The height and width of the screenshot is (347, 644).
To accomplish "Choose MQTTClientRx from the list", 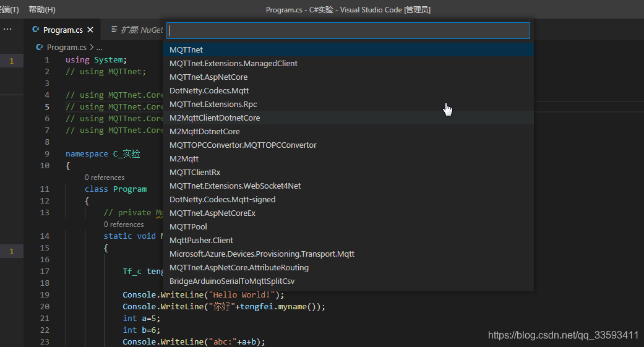I will pyautogui.click(x=348, y=172).
